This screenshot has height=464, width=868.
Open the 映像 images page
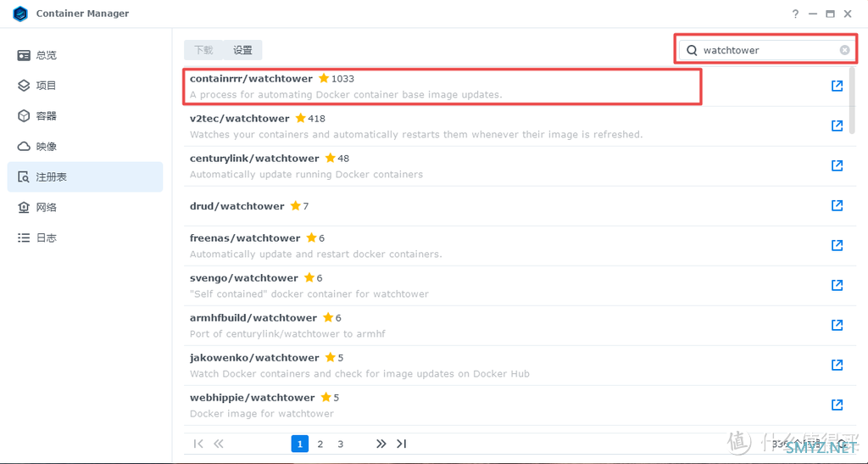(86, 147)
